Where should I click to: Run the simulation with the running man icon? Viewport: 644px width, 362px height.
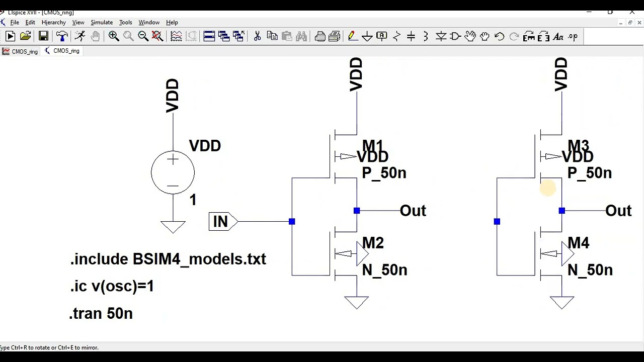[80, 36]
